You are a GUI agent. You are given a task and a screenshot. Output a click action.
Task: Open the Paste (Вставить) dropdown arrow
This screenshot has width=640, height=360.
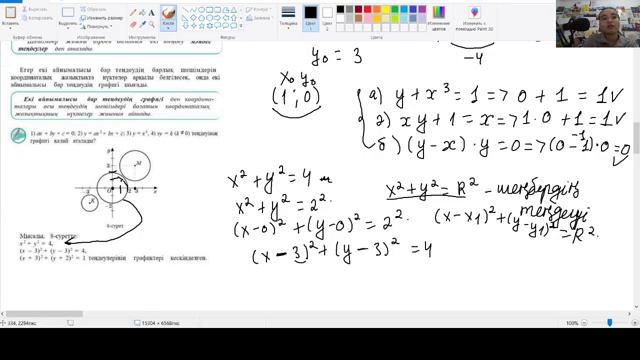[x=11, y=28]
